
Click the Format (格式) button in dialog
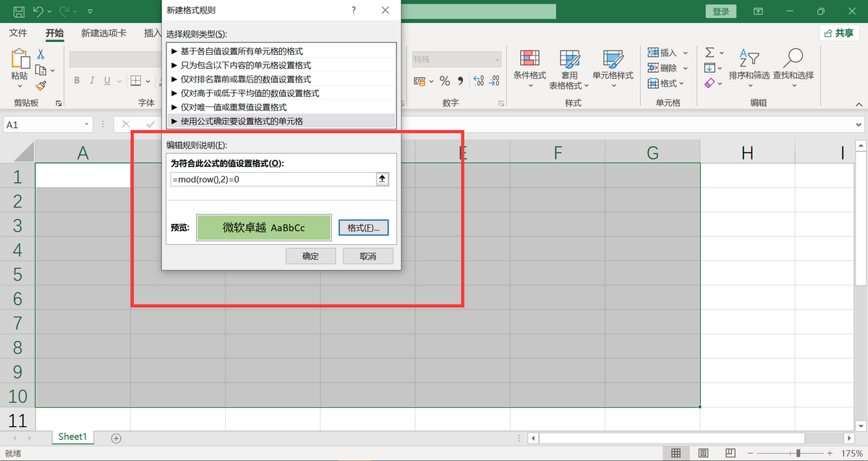click(x=364, y=228)
